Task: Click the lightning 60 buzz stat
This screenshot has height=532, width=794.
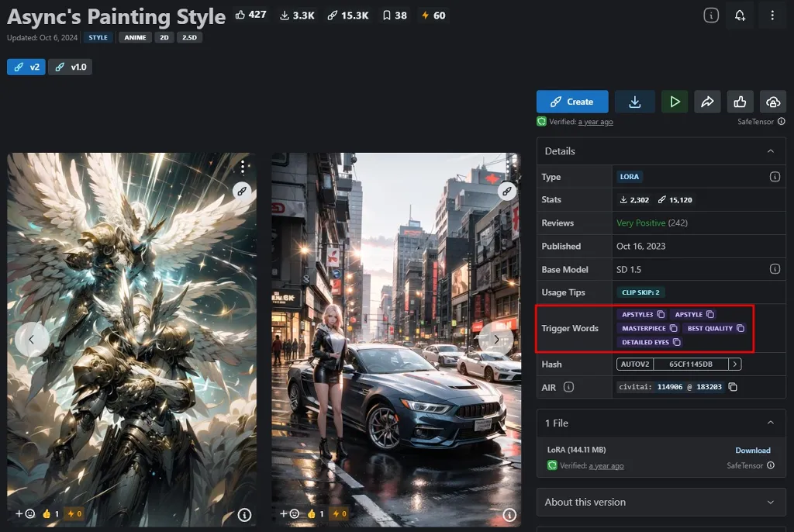Action: 433,16
